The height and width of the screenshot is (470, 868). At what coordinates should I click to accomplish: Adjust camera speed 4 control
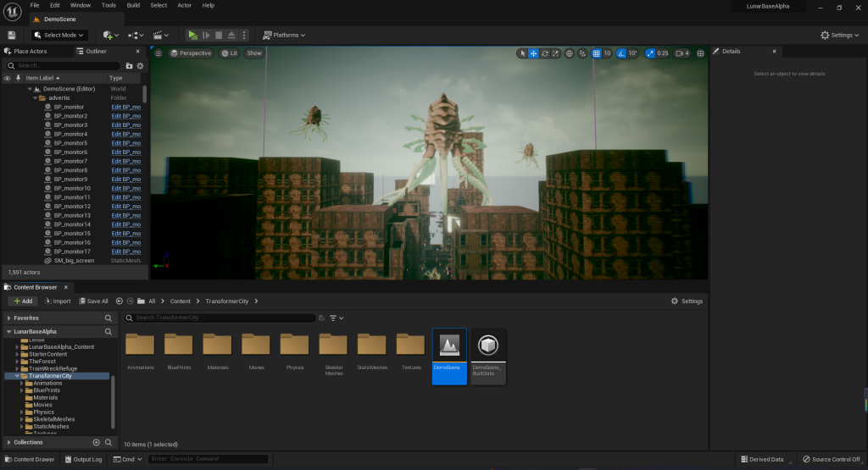click(682, 53)
